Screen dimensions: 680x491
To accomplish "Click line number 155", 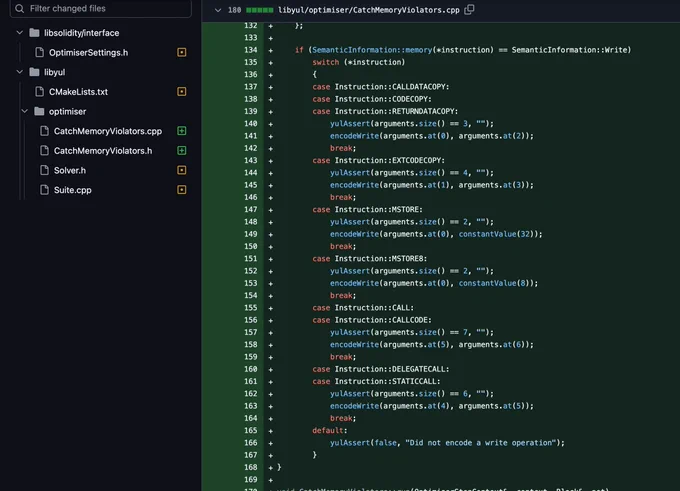I will coord(251,308).
